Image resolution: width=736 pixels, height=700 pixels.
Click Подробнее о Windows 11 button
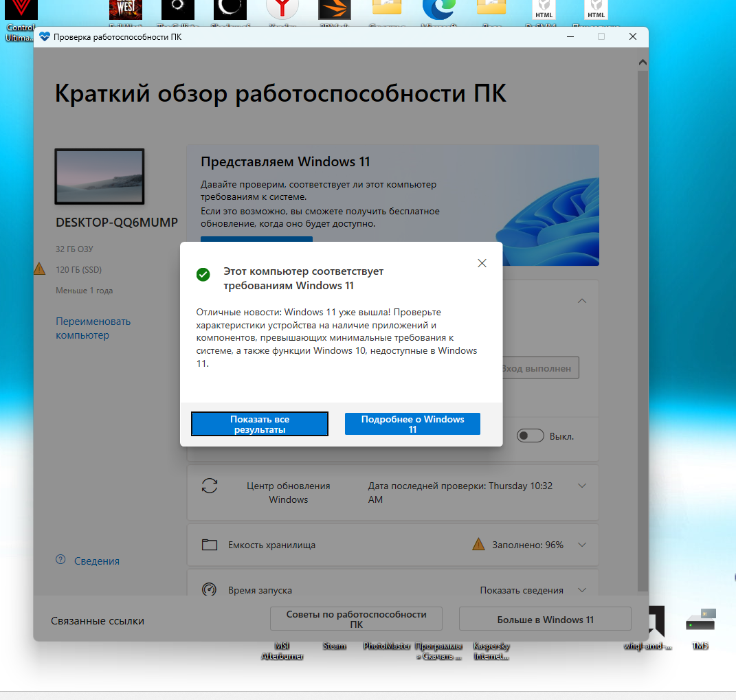[412, 424]
